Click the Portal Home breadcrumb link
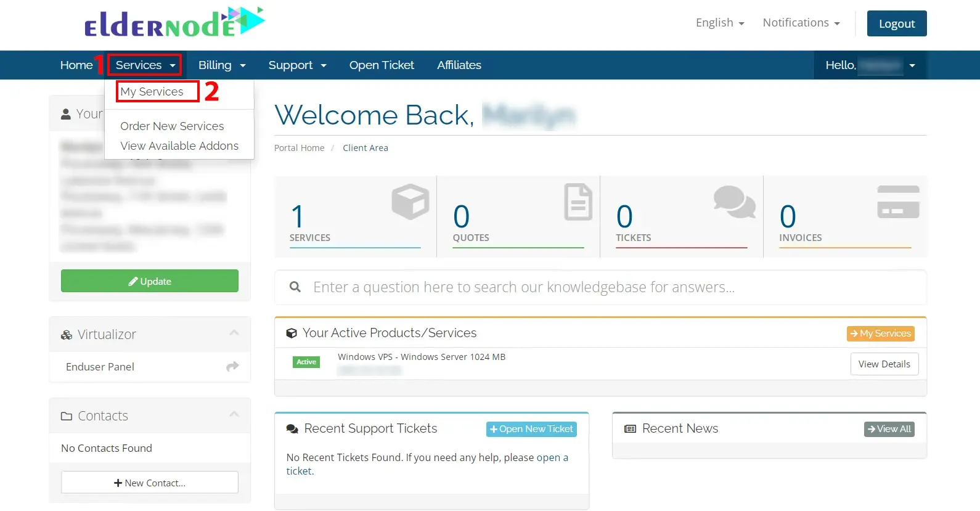 tap(299, 148)
